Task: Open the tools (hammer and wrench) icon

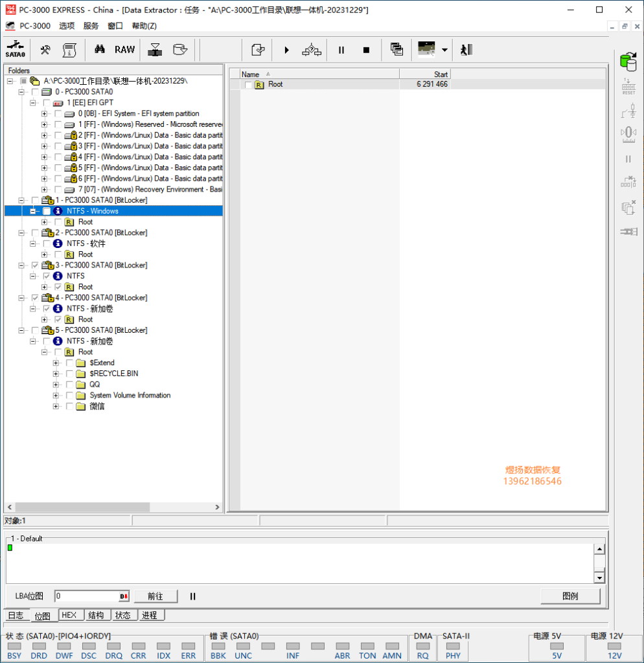Action: 45,50
